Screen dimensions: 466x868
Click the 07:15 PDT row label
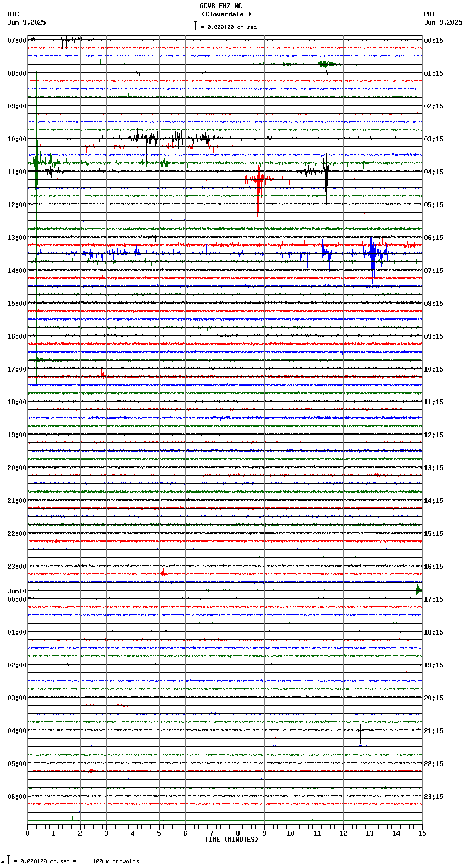click(434, 271)
